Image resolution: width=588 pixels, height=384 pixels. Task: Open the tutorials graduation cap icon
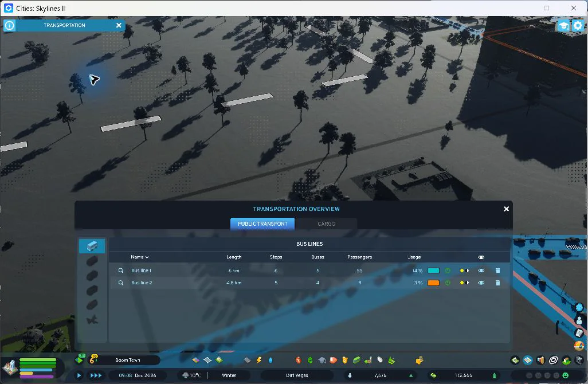[x=563, y=25]
